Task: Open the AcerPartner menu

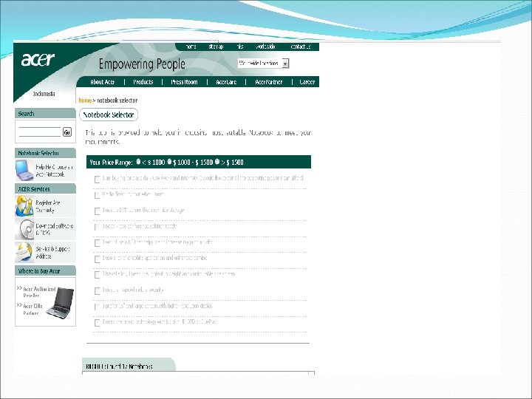Action: tap(269, 82)
